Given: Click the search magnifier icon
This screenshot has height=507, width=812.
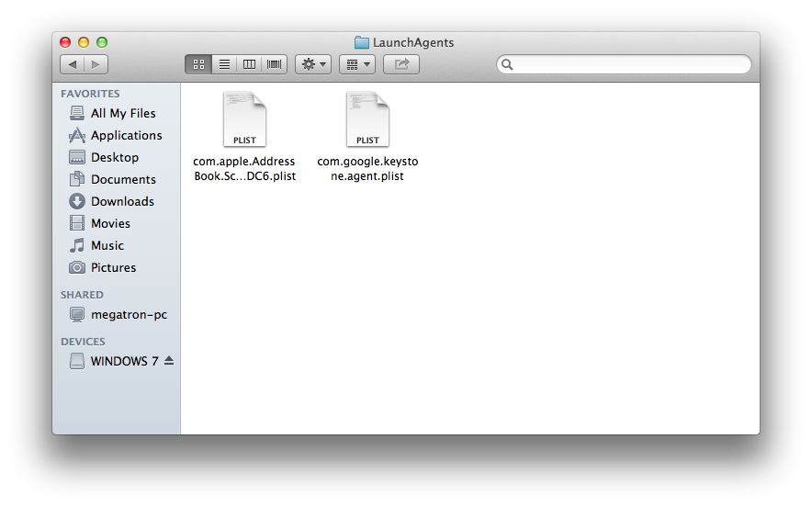Looking at the screenshot, I should pos(507,64).
